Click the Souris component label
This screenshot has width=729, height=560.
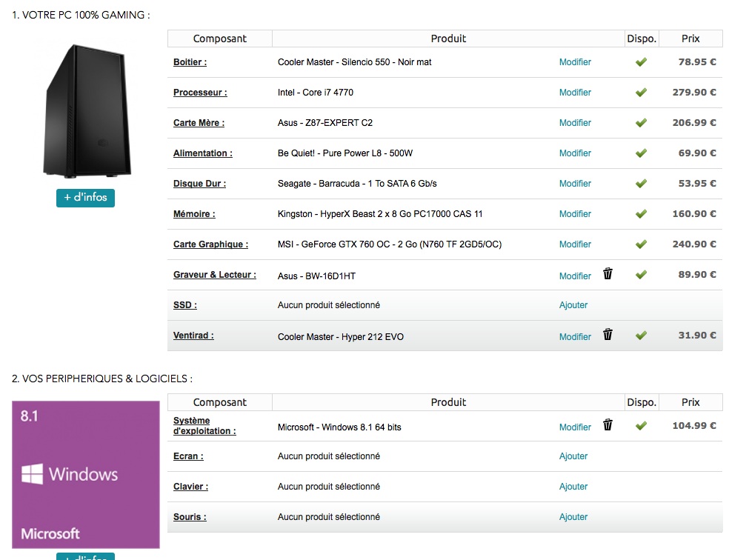[x=190, y=517]
